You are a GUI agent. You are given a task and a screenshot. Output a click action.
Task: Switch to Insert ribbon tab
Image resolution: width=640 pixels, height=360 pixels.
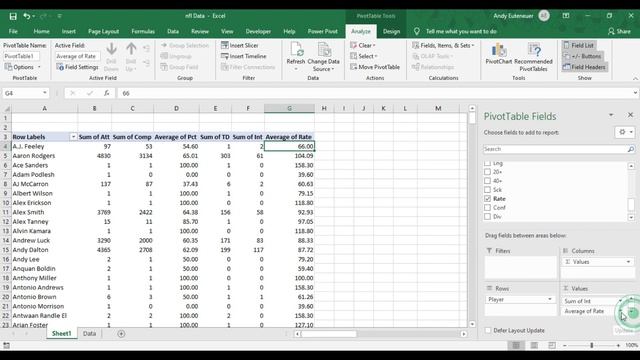click(69, 31)
